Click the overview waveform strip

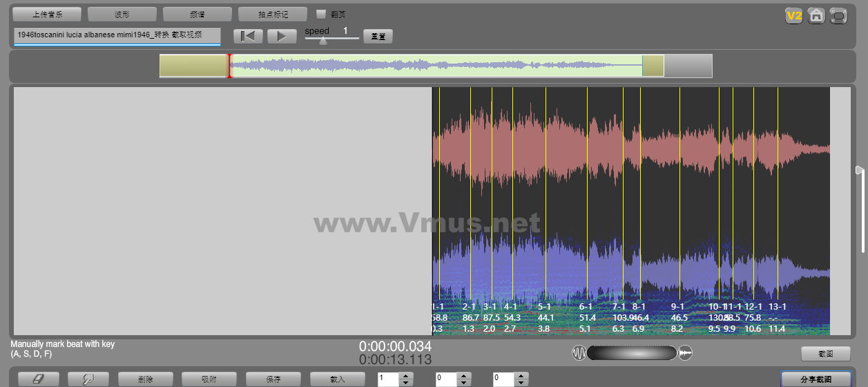[436, 66]
